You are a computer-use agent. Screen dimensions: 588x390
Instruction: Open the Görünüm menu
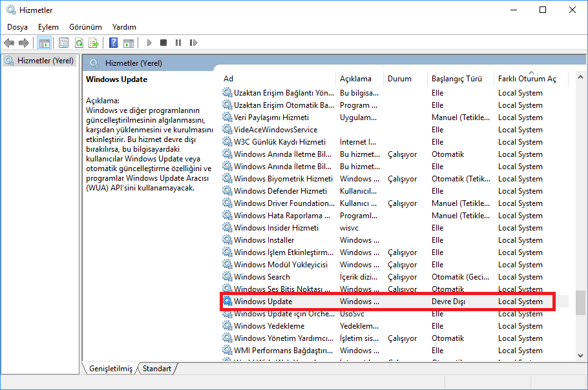point(85,27)
